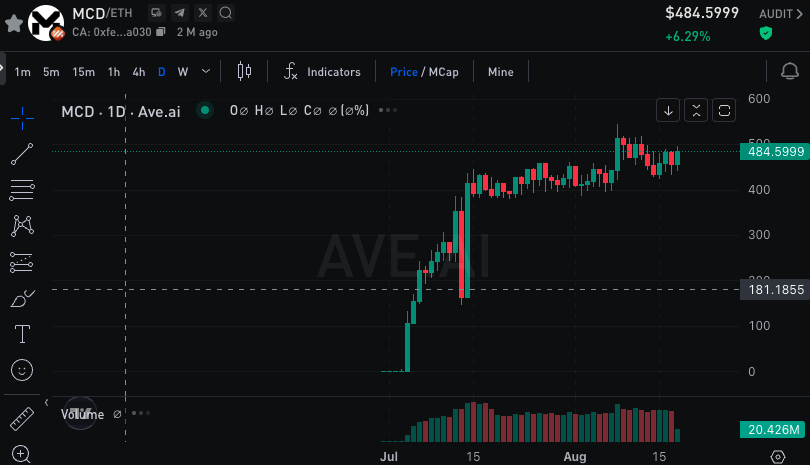Open the emoji sticker tool
Screen dimensions: 810x465
22,370
